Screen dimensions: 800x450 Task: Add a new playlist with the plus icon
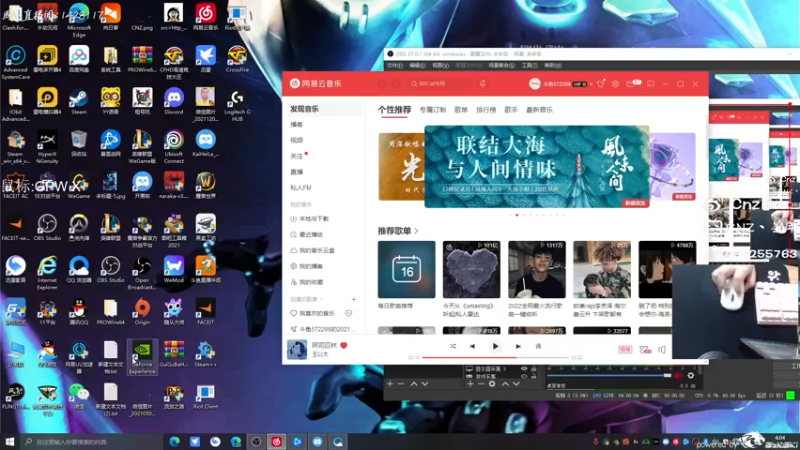pyautogui.click(x=354, y=299)
